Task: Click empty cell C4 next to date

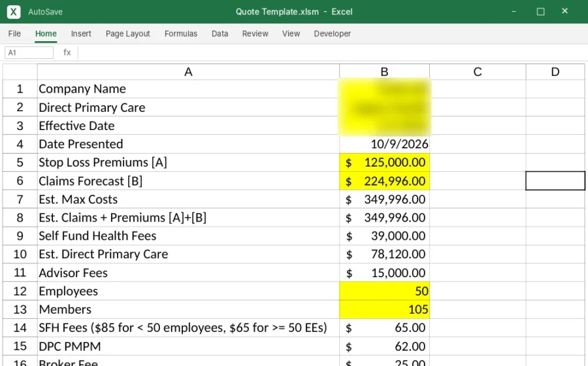Action: click(x=478, y=144)
